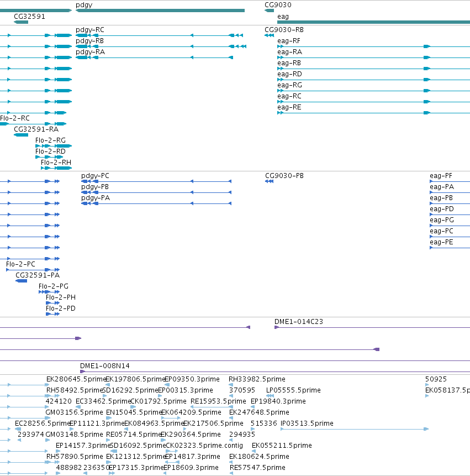Click EST LP05555.5prime
This screenshot has width=470, height=476.
(270, 396)
